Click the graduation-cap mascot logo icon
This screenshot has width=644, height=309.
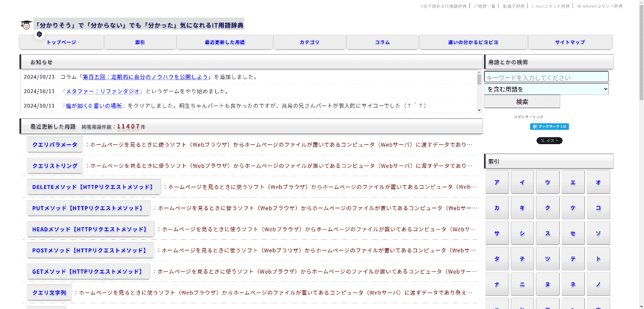(25, 25)
